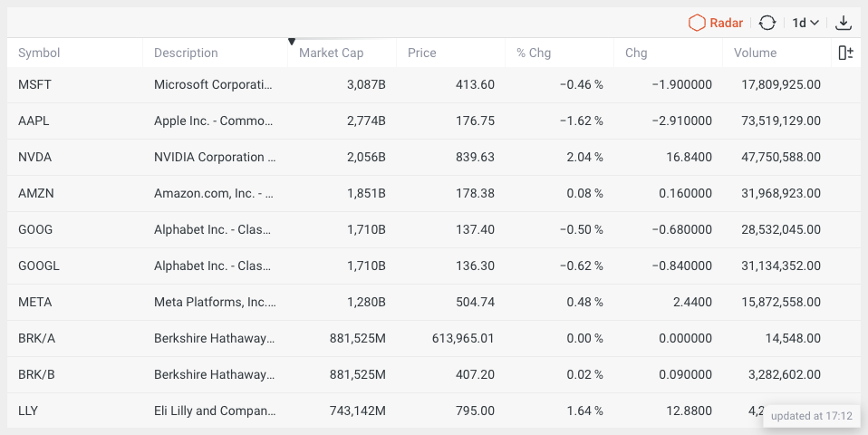868x435 pixels.
Task: Click the 795.00 price cell
Action: pyautogui.click(x=475, y=411)
